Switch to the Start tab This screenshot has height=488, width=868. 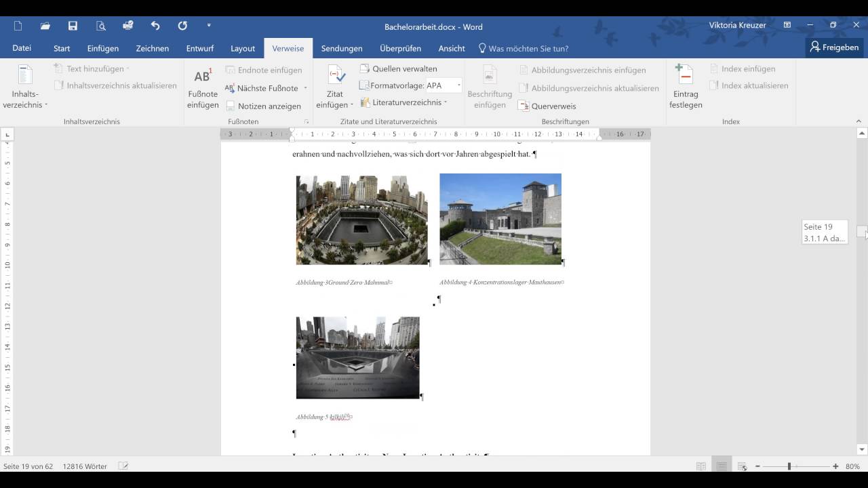click(62, 48)
